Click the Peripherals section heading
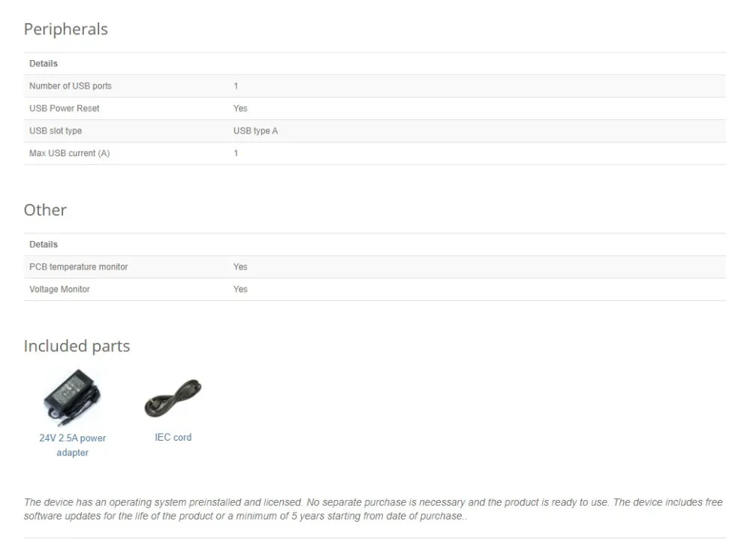Image resolution: width=751 pixels, height=560 pixels. 66,29
